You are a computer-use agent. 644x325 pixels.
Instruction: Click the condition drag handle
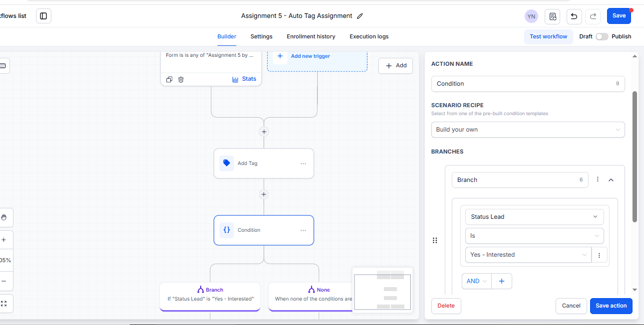pos(435,240)
